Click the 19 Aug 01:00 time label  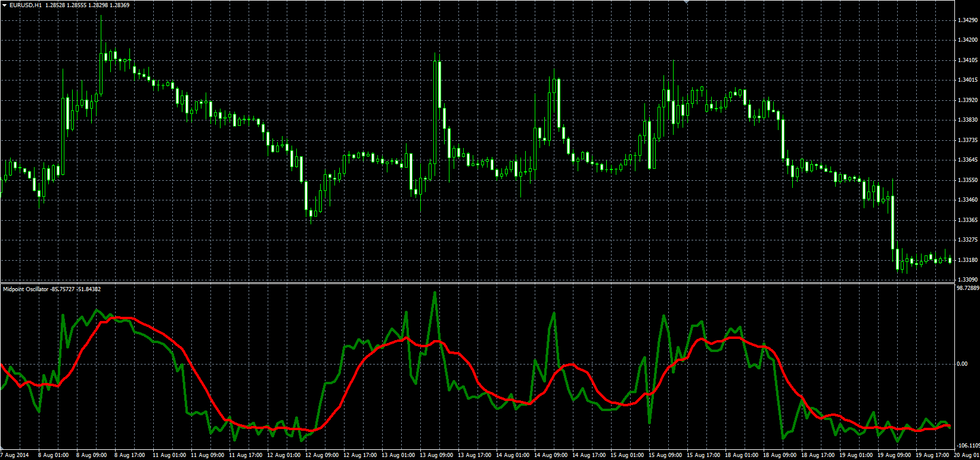point(856,455)
